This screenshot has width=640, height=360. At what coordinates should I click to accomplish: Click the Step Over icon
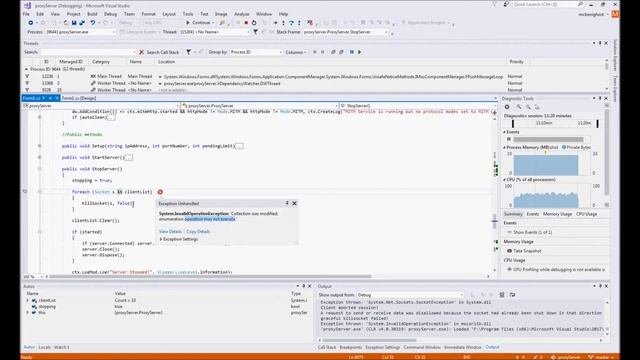[291, 23]
